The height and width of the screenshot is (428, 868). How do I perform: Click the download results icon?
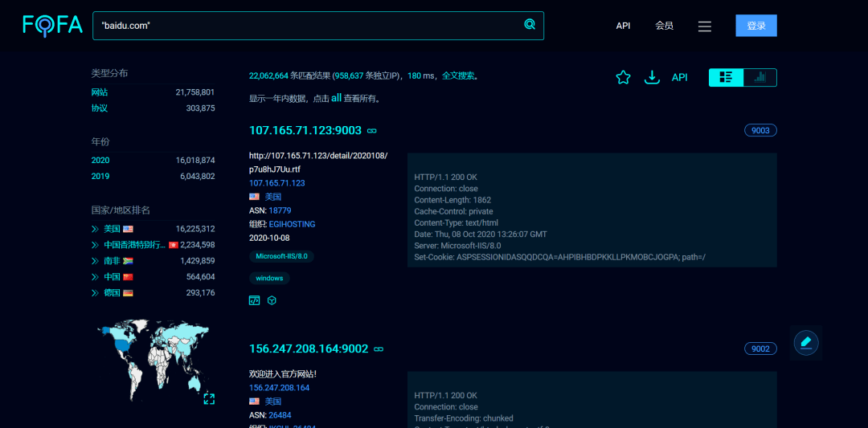(653, 77)
